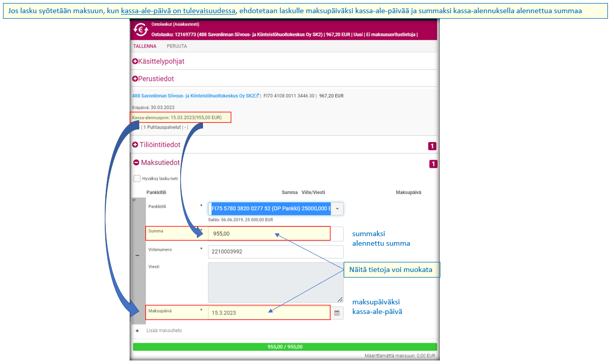The image size is (614, 364).
Task: Collapse the Maksutiedot section
Action: click(x=136, y=162)
